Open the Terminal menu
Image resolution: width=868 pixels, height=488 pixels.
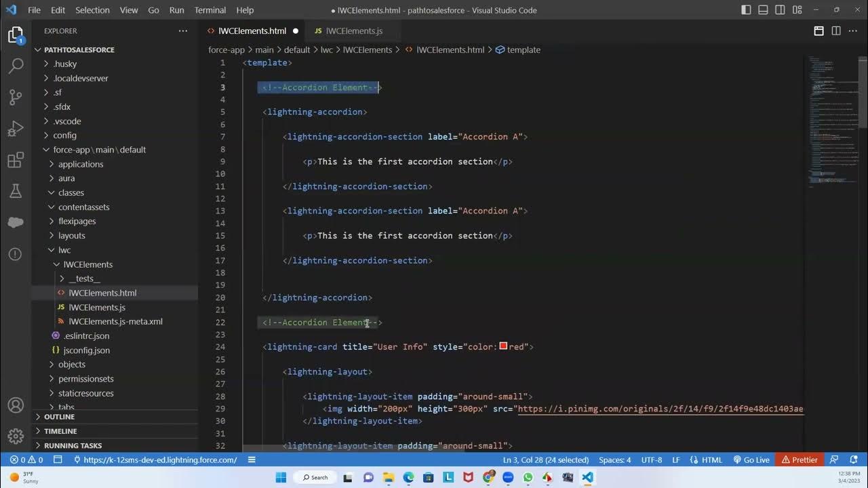tap(210, 10)
